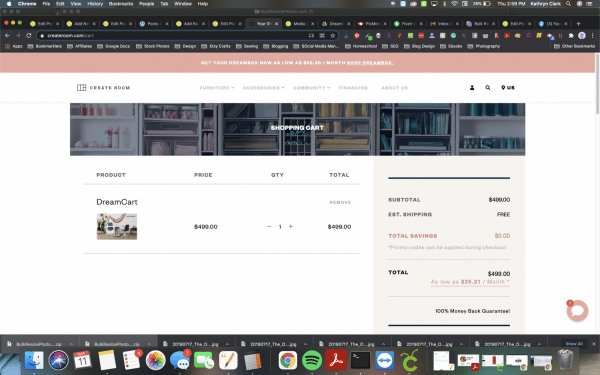600x375 pixels.
Task: Open the Trash in the dock
Action: (566, 360)
